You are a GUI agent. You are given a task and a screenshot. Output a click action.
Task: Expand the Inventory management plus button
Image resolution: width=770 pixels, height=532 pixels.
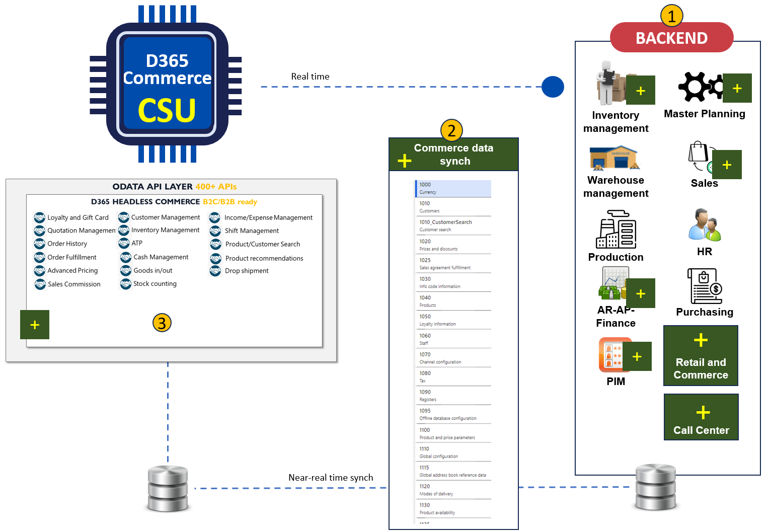pos(641,90)
